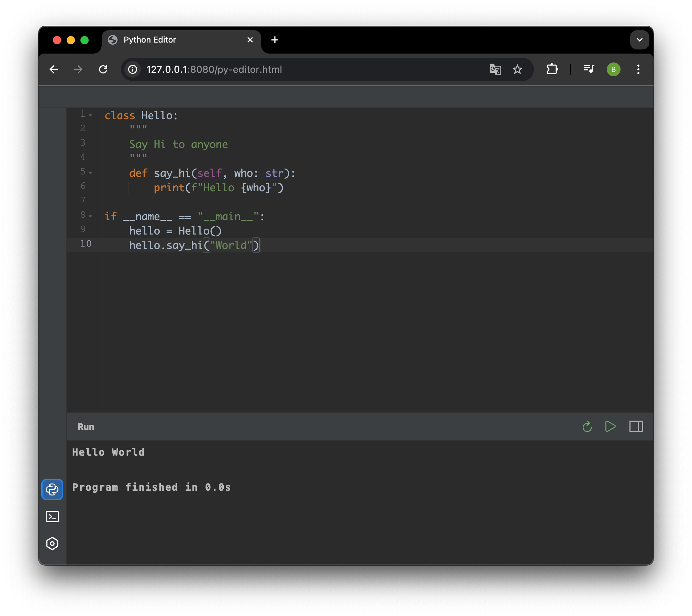Click line number 7 in gutter
This screenshot has height=616, width=692.
click(x=82, y=201)
